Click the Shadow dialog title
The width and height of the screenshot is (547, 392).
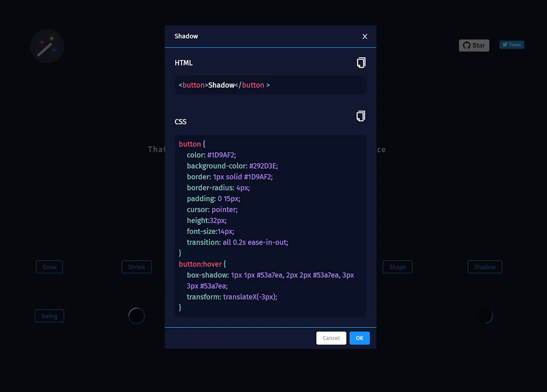pos(186,36)
